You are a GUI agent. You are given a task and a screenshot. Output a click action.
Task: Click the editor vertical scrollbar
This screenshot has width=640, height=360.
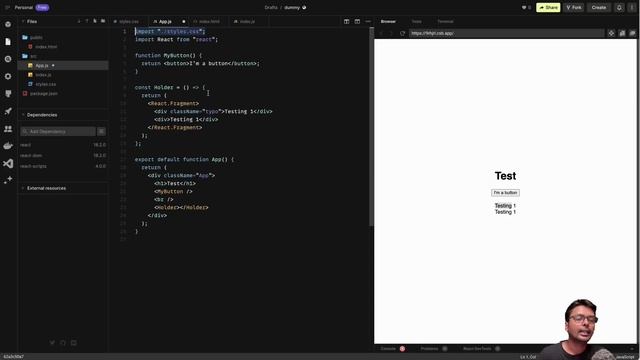[371, 127]
